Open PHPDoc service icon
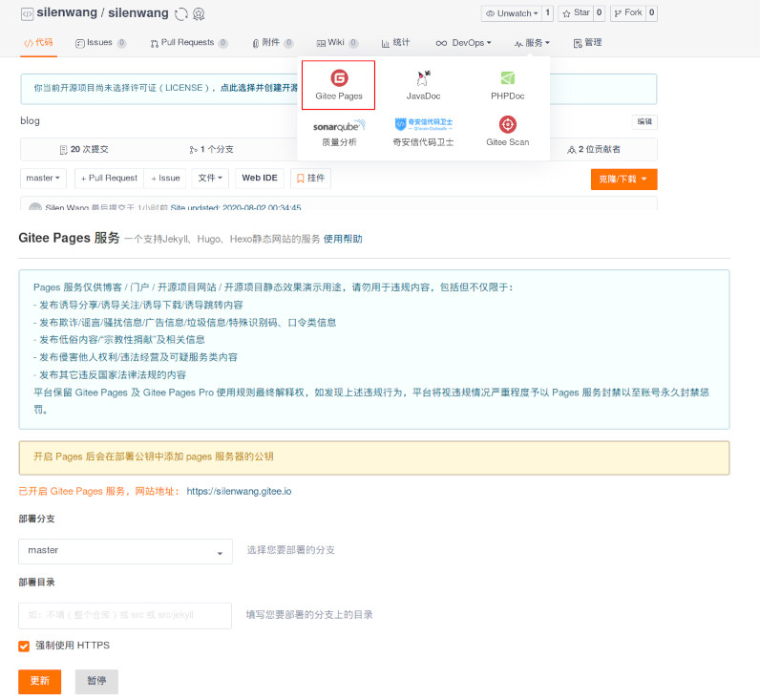The width and height of the screenshot is (760, 700). click(x=508, y=85)
